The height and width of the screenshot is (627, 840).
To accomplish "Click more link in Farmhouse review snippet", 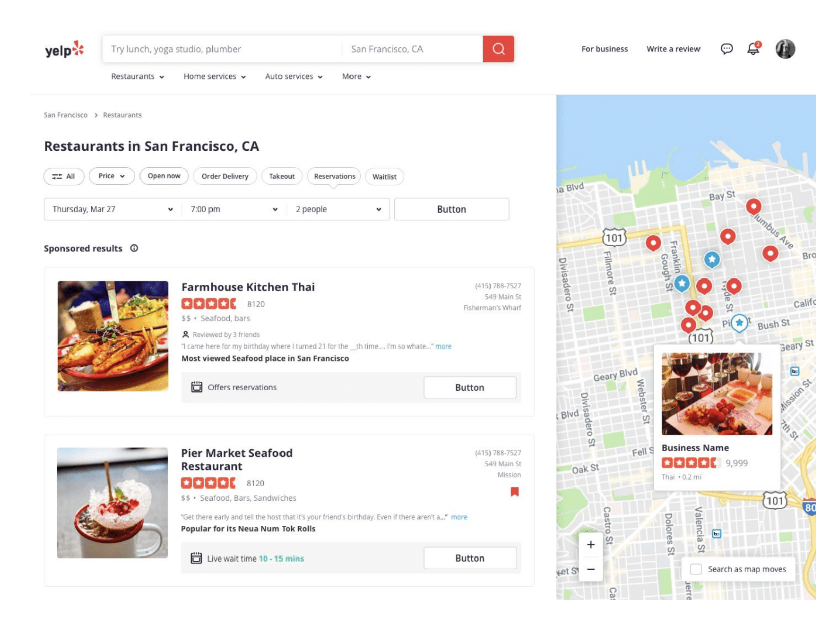I will 443,346.
